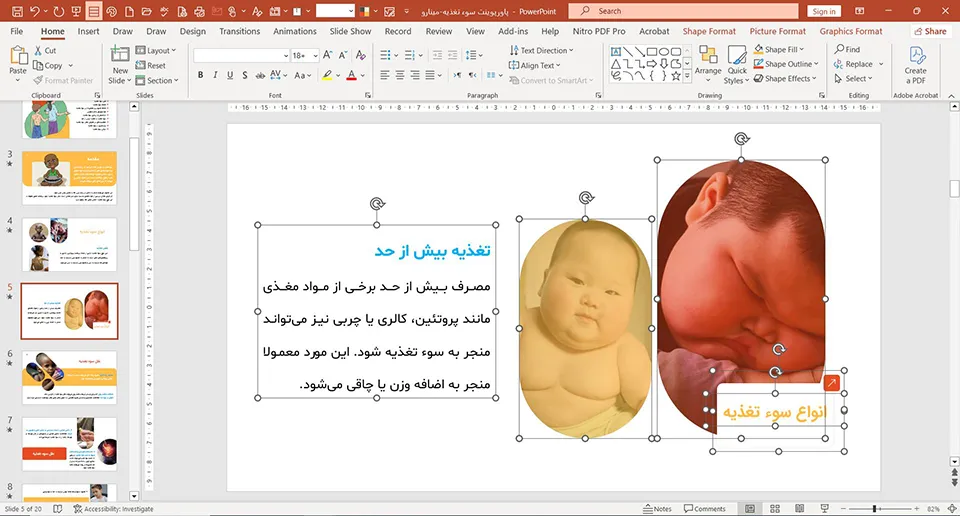The width and height of the screenshot is (960, 516).
Task: Expand Shape Effects dropdown
Action: (786, 78)
